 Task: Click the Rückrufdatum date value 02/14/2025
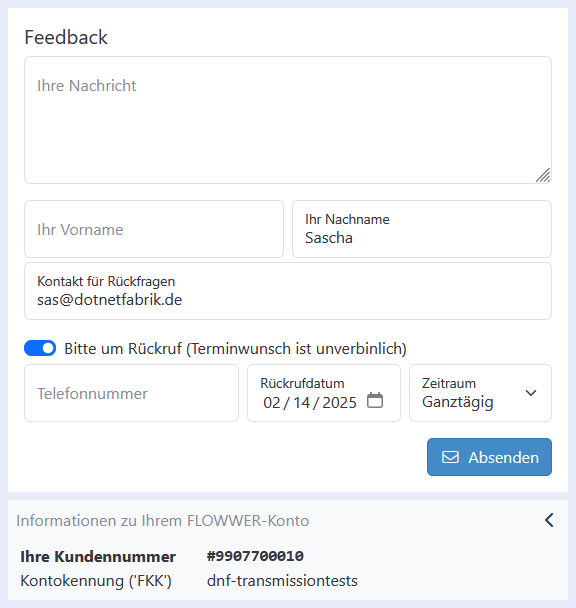[x=310, y=403]
